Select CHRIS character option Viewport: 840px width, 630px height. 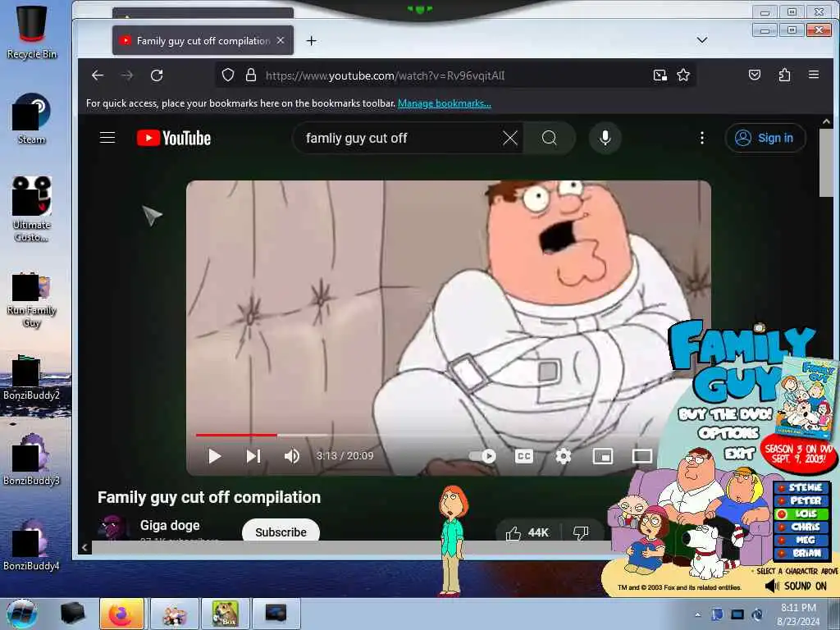coord(801,527)
